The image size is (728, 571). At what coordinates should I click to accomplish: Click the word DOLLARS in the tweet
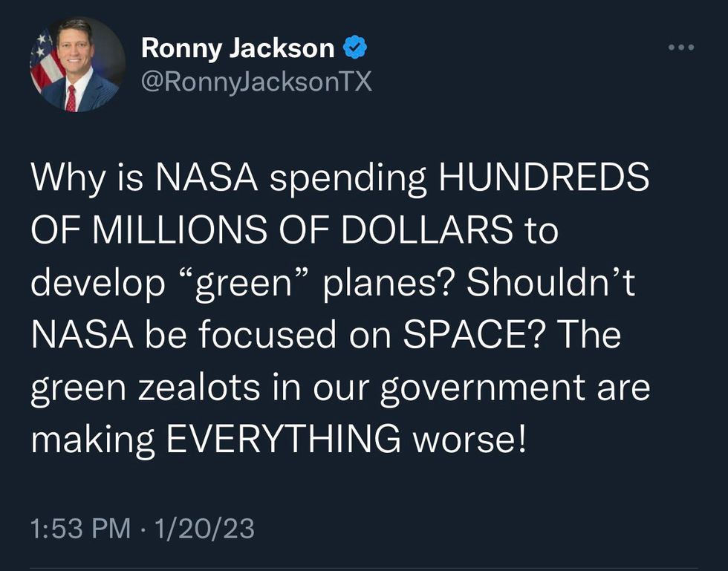pyautogui.click(x=428, y=229)
